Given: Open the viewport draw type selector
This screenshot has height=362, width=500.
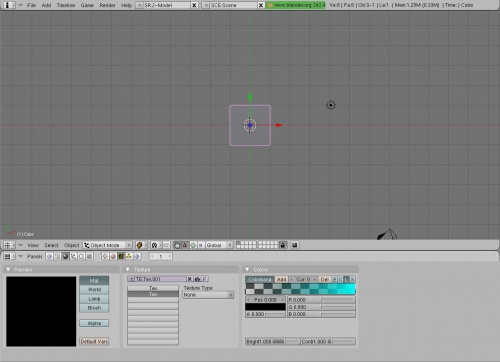Looking at the screenshot, I should coord(140,245).
